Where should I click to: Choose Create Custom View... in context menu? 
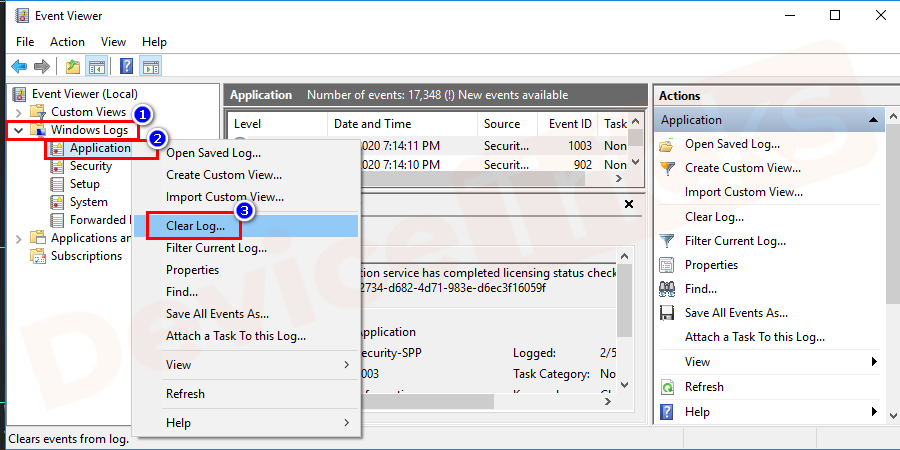246,175
